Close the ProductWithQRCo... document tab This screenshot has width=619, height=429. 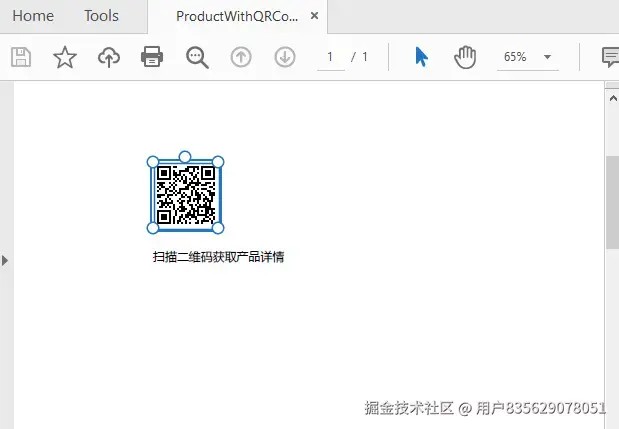[314, 16]
